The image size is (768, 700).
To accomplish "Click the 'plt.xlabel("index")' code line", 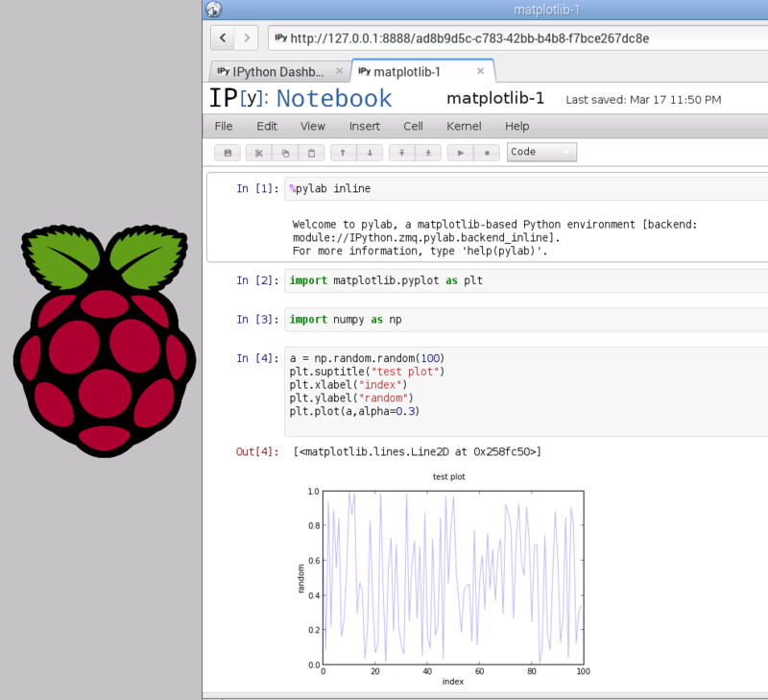I will [x=348, y=385].
